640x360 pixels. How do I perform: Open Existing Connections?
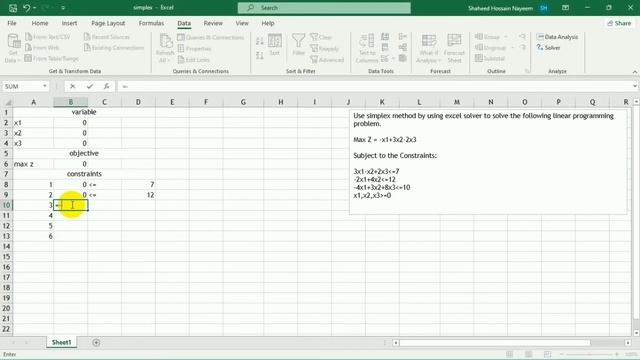coord(114,48)
